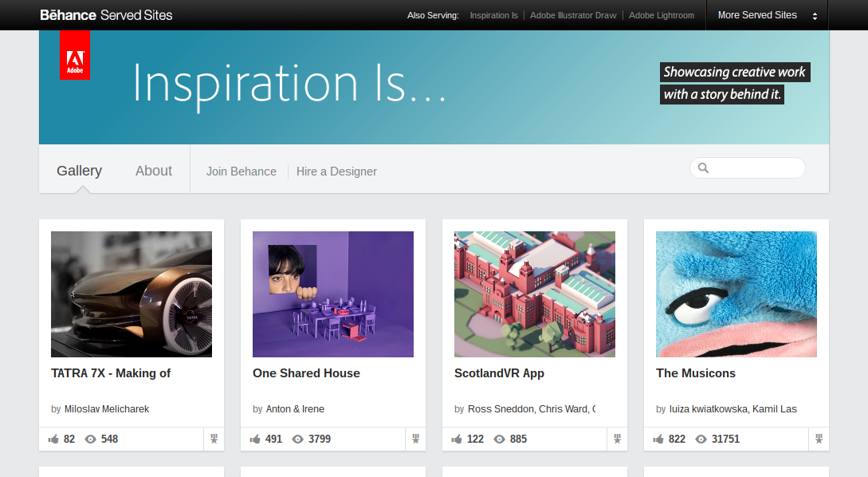The image size is (868, 477).
Task: Click the Also Serving: label
Action: 433,15
